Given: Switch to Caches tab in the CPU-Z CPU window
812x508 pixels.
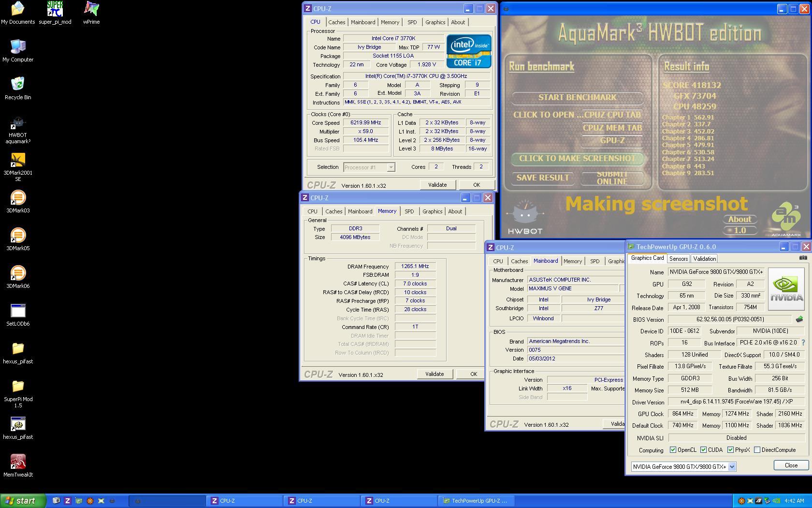Looking at the screenshot, I should point(336,22).
